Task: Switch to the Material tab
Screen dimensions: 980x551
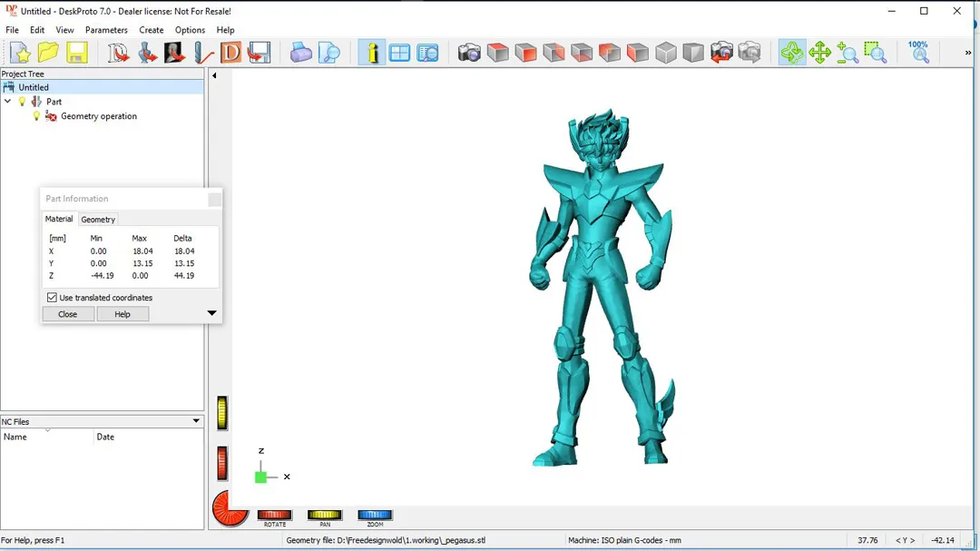Action: coord(59,219)
